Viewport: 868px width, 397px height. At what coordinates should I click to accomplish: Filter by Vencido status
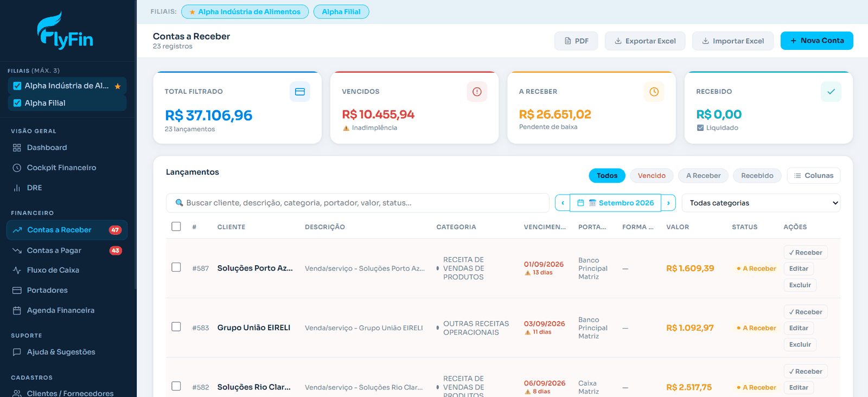click(652, 176)
